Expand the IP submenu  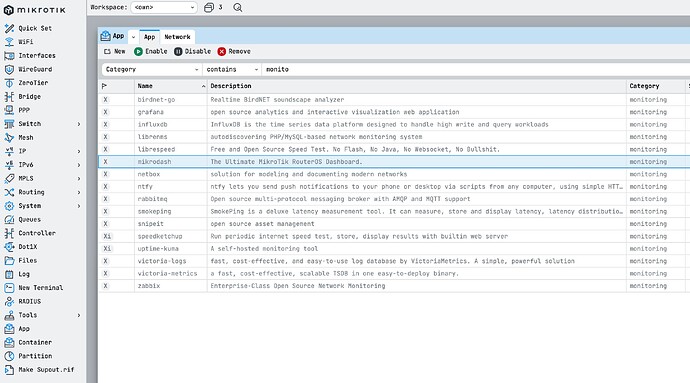[x=79, y=151]
